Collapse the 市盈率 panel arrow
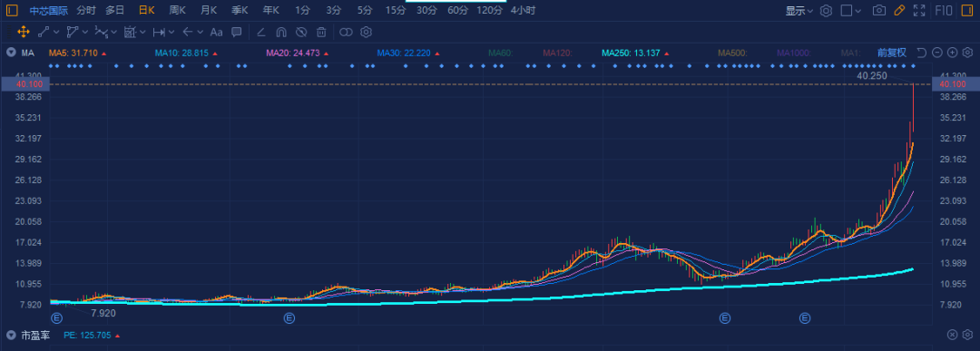Screen dimensions: 980x351 (x=11, y=336)
